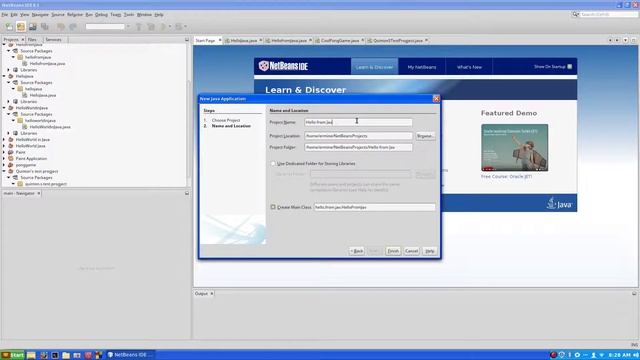Screen dimensions: 640x360
Task: Open the Debug menu
Action: 101,14
